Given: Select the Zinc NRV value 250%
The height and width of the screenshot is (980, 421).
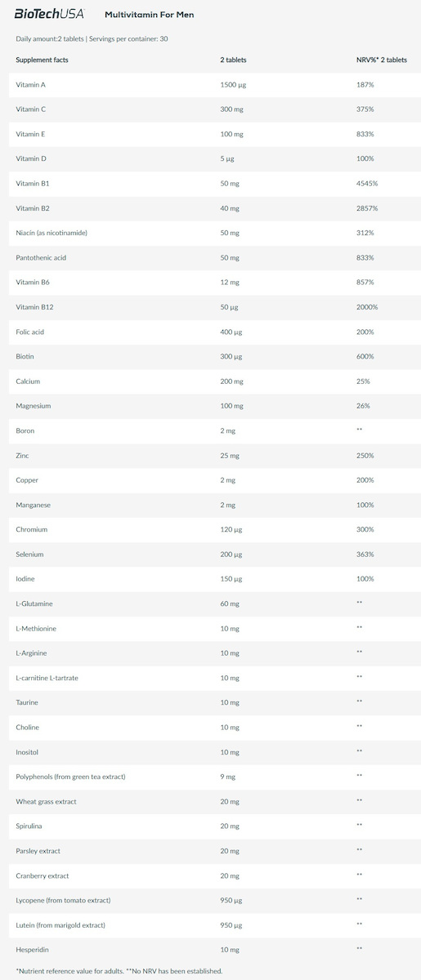Looking at the screenshot, I should tap(365, 456).
